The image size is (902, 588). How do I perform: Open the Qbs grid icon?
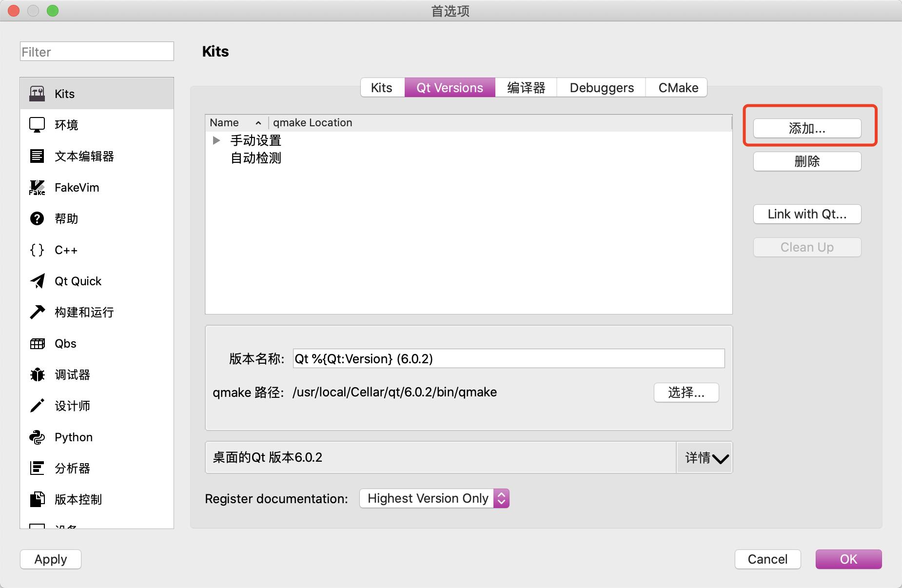(37, 344)
